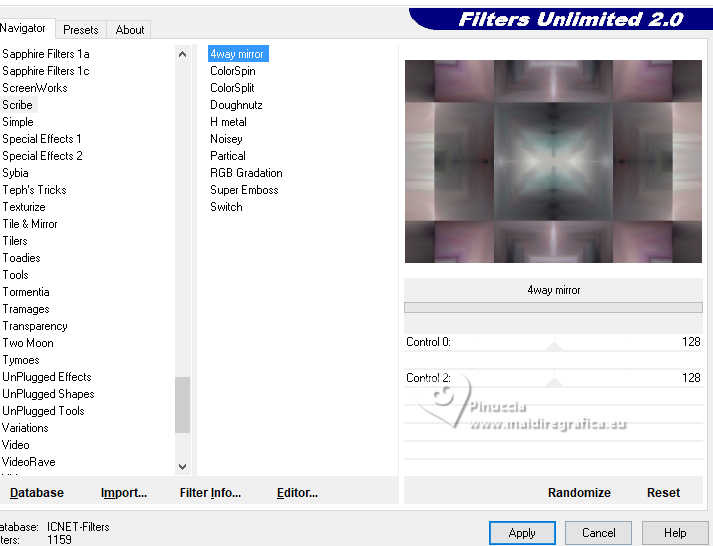Cancel the Filters Unlimited dialog
This screenshot has height=546, width=713.
598,533
